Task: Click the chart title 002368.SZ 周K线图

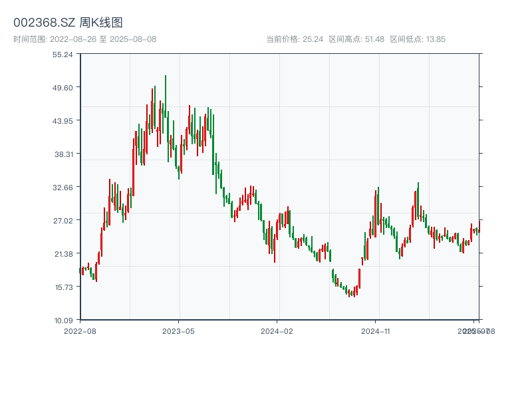Action: point(68,23)
